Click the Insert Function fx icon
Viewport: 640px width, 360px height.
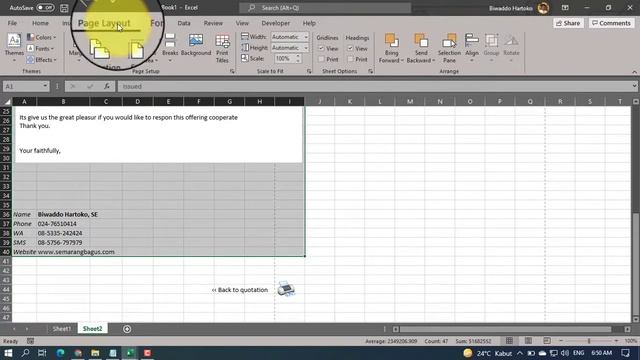click(107, 87)
